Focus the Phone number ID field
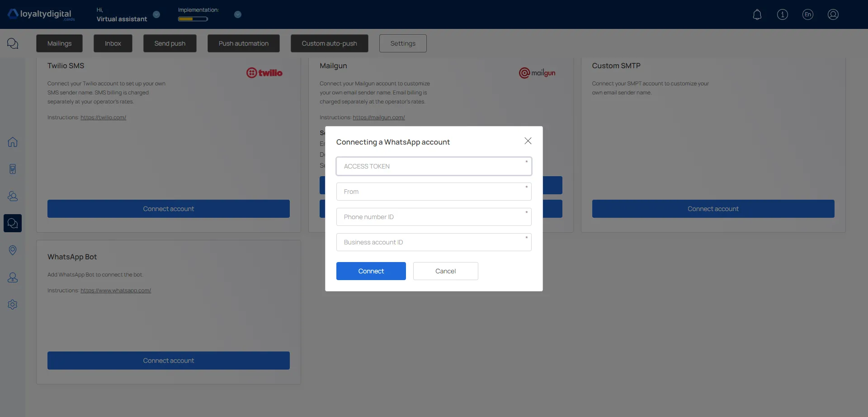The width and height of the screenshot is (868, 417). [434, 217]
